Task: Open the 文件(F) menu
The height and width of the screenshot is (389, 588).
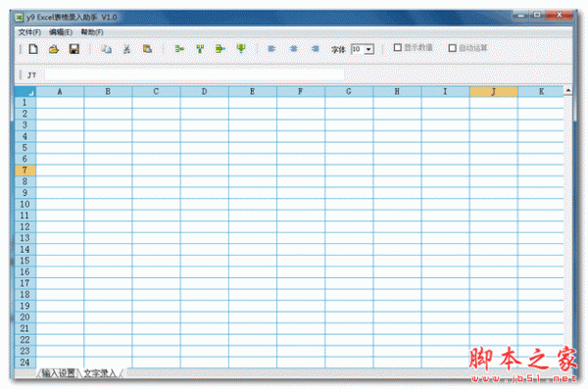Action: click(x=29, y=32)
